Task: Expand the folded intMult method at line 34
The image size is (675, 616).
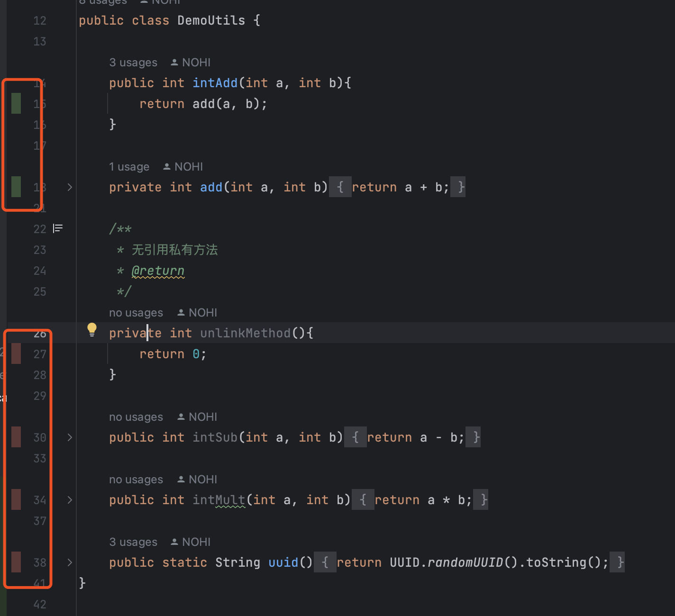Action: coord(70,500)
